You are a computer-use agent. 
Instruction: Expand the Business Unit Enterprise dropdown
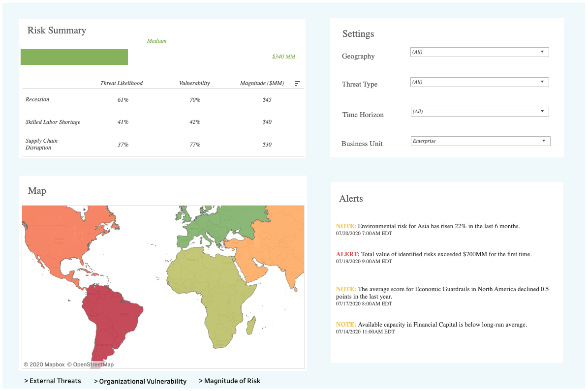[x=480, y=141]
